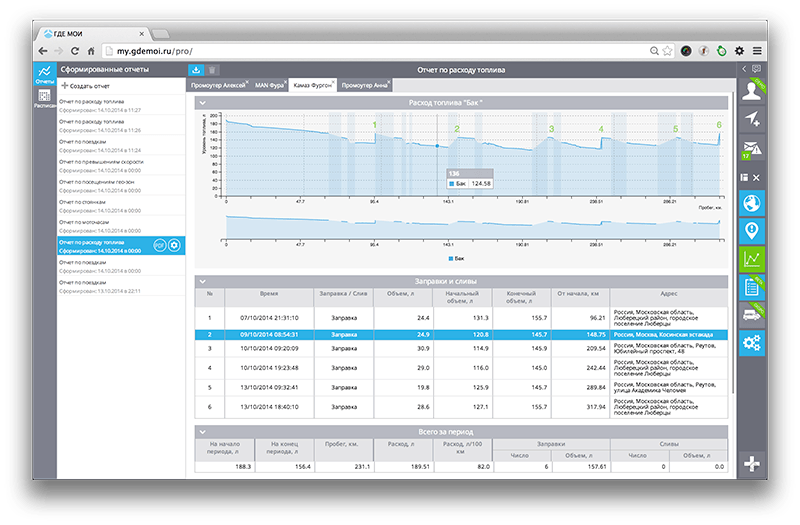This screenshot has height=525, width=800.
Task: Open trips report generated 14.10.2014 at 11:24
Action: [x=121, y=146]
